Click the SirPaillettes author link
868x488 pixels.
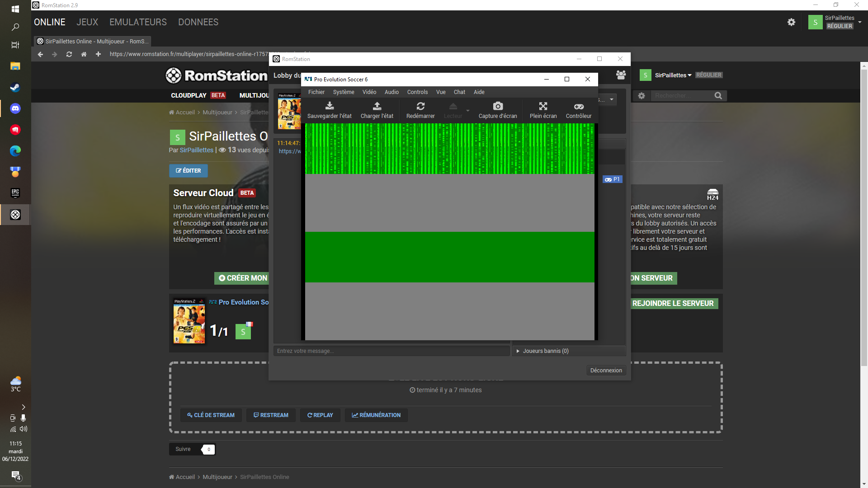click(x=197, y=150)
